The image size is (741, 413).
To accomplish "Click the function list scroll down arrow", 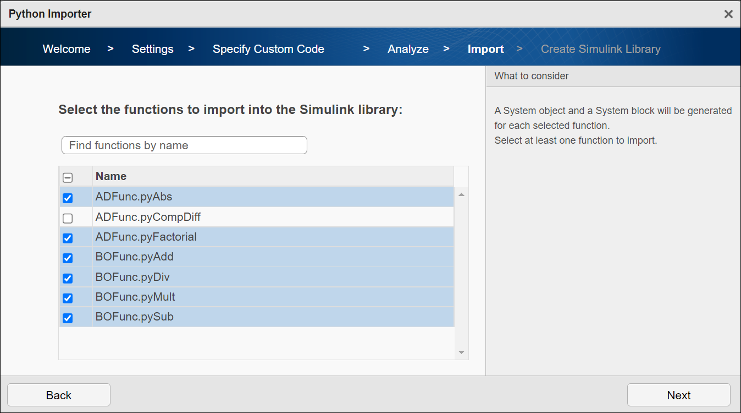I will tap(461, 352).
